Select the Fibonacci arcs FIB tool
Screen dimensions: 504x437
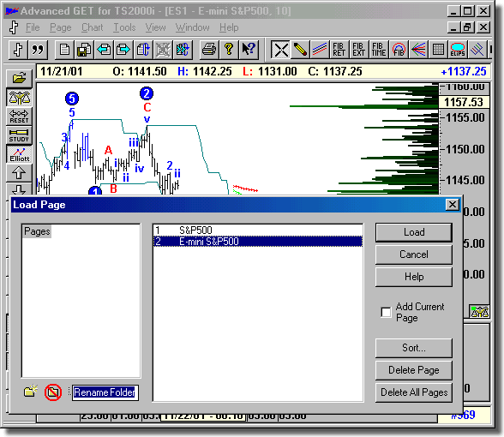[399, 50]
